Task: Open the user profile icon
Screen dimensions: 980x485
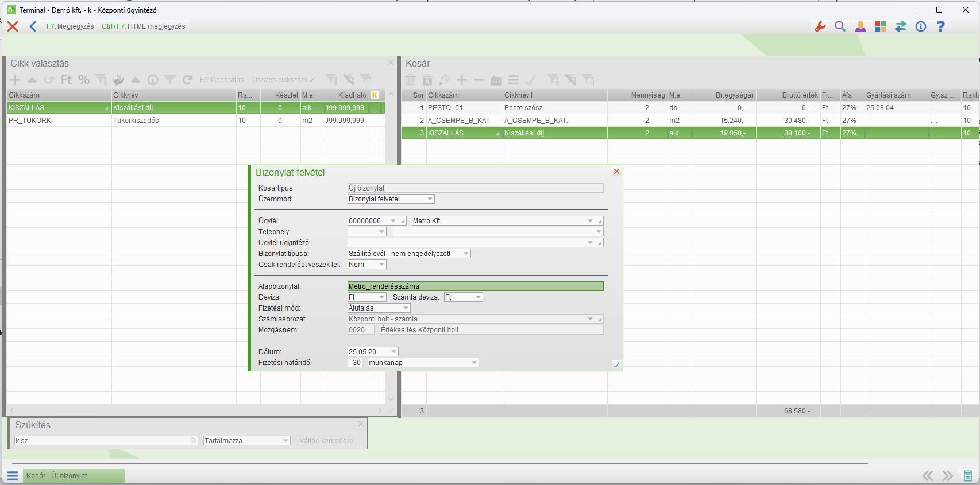Action: point(860,26)
